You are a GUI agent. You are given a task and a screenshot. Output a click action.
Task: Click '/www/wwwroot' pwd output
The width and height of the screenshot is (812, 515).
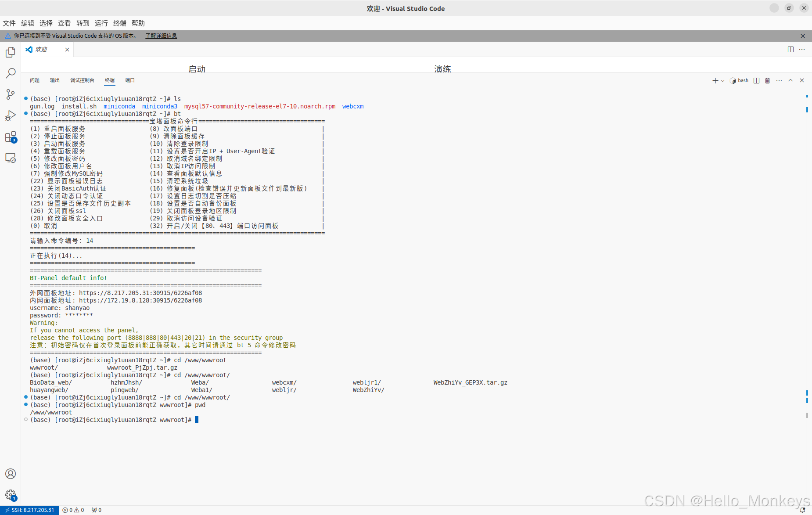[x=51, y=412]
